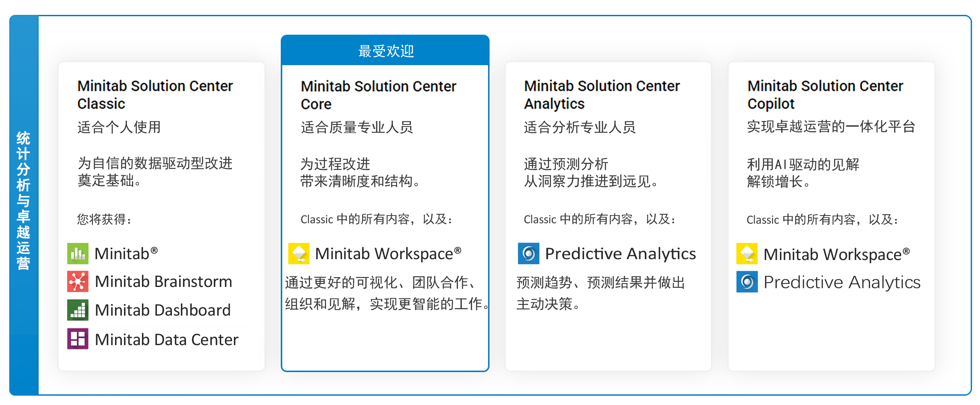Click the Minitab Dashboard product label
The image size is (980, 405).
[163, 310]
